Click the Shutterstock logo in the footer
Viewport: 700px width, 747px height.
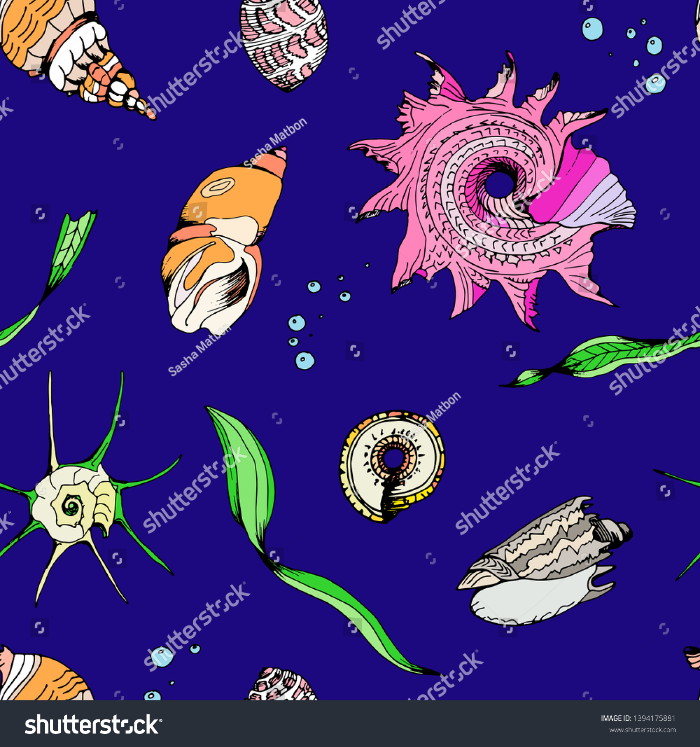tap(93, 725)
